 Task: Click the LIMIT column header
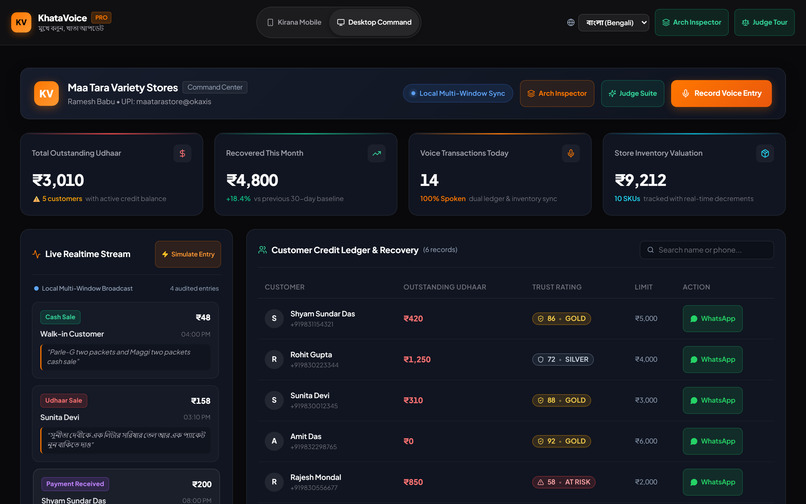click(x=644, y=287)
